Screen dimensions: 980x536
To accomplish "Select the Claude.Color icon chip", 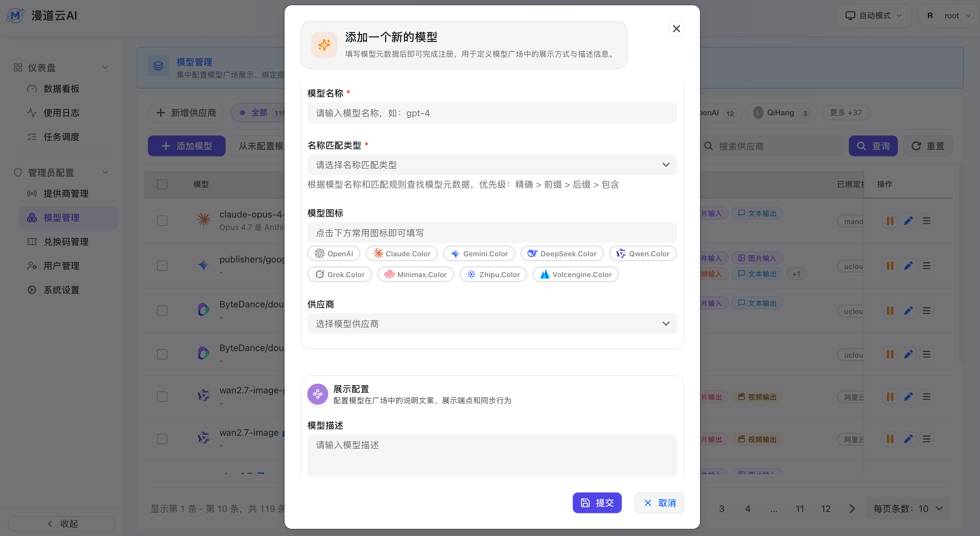I will click(x=401, y=254).
